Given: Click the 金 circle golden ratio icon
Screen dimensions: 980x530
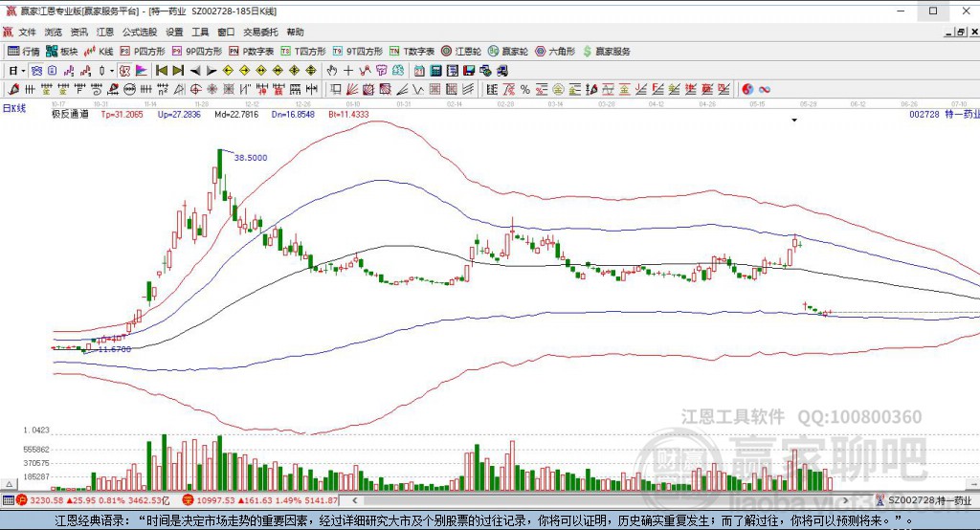Looking at the screenshot, I should tap(558, 89).
